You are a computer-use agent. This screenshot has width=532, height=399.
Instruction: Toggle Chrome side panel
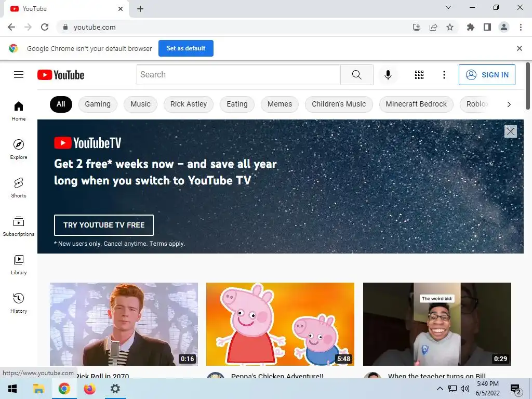tap(487, 27)
